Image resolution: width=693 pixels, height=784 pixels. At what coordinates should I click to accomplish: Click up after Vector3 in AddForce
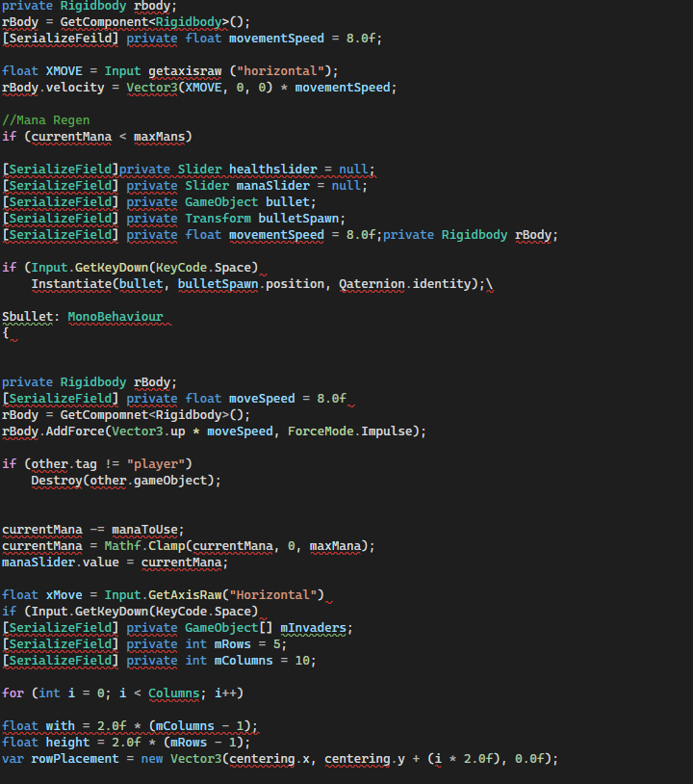[178, 431]
